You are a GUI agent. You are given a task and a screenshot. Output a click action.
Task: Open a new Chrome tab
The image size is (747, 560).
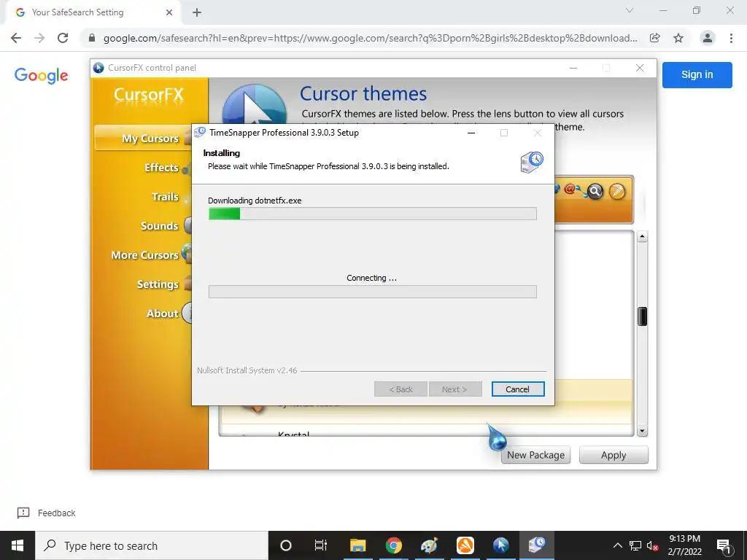click(197, 13)
